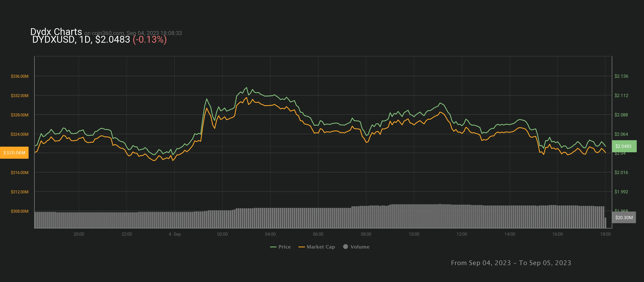Click the gray Volume circle icon
Image resolution: width=644 pixels, height=282 pixels.
click(x=346, y=247)
